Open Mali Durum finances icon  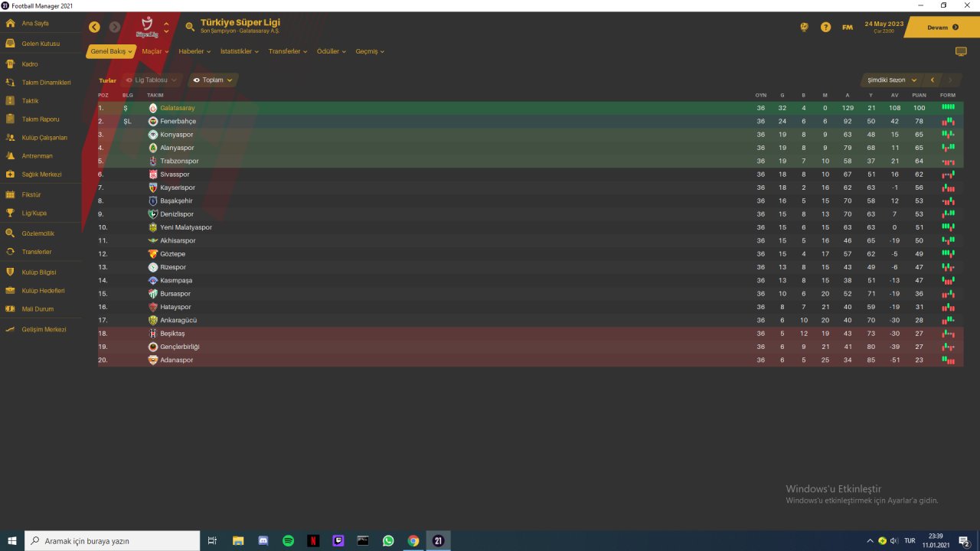(x=10, y=309)
